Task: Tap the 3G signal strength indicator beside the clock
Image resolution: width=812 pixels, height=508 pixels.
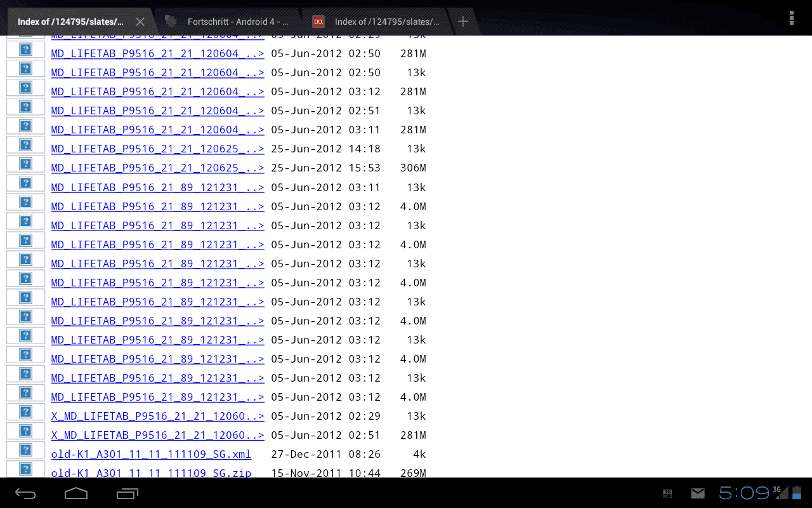Action: [x=781, y=492]
